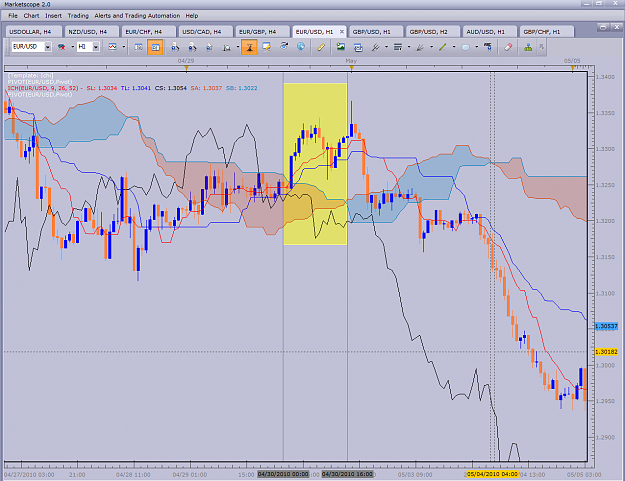The image size is (625, 481).
Task: Click the chart type line graph icon
Action: point(113,47)
